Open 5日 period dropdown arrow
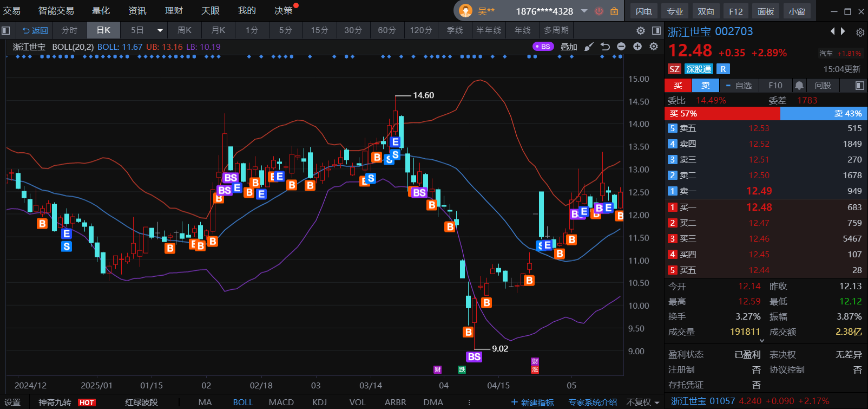 tap(160, 30)
